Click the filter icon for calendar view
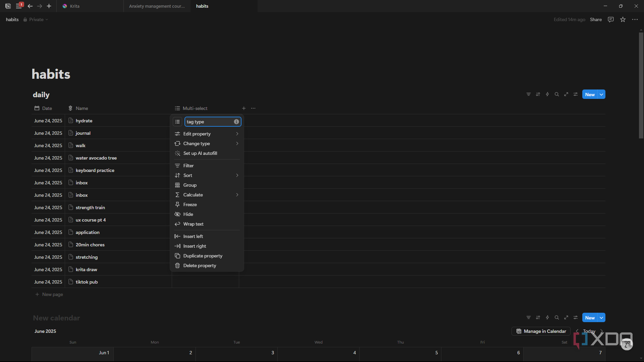This screenshot has height=362, width=644. (x=529, y=318)
